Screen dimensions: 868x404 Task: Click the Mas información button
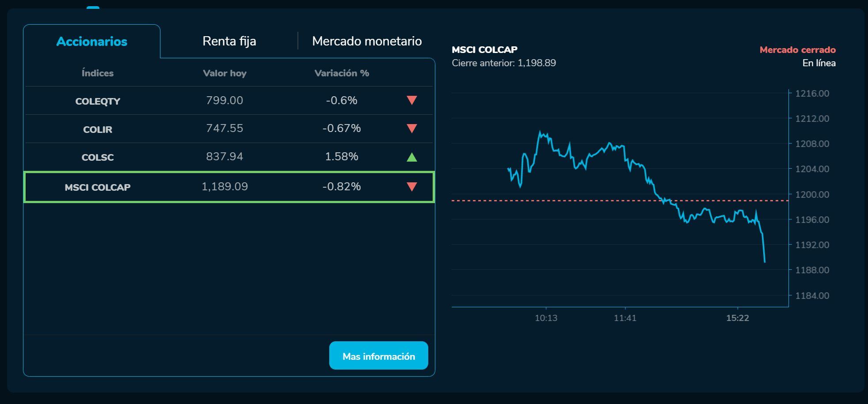click(x=378, y=356)
